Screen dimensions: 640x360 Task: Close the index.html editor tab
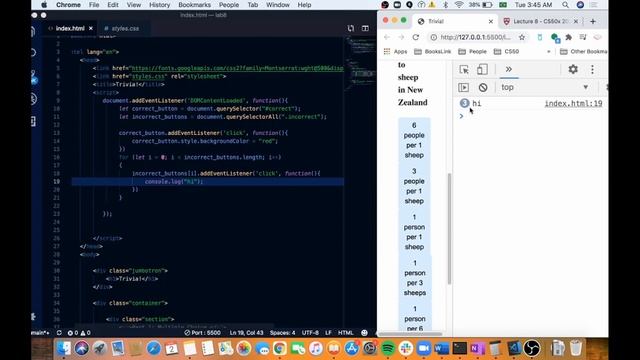tap(91, 29)
